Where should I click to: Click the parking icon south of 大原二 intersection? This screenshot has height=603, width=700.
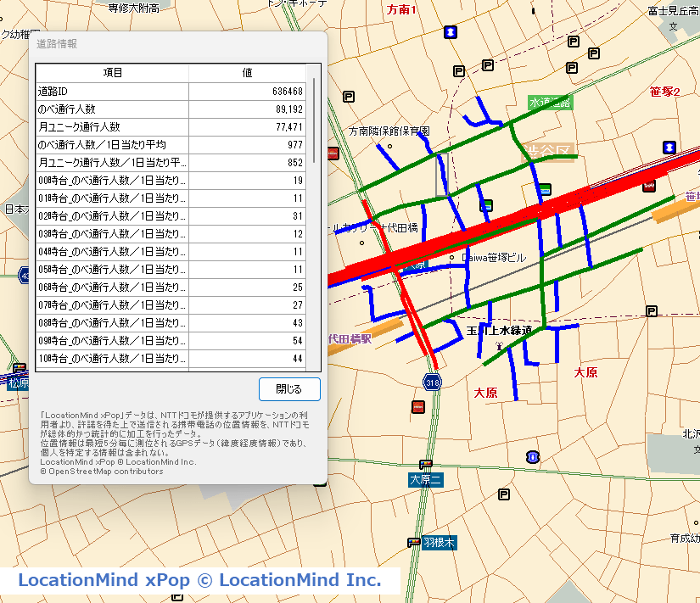[x=504, y=494]
